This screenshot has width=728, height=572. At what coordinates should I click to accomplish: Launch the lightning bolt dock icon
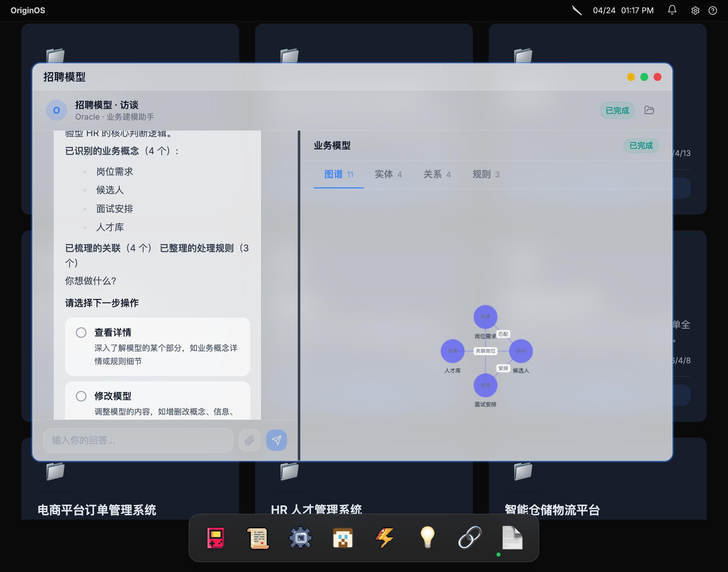click(385, 538)
